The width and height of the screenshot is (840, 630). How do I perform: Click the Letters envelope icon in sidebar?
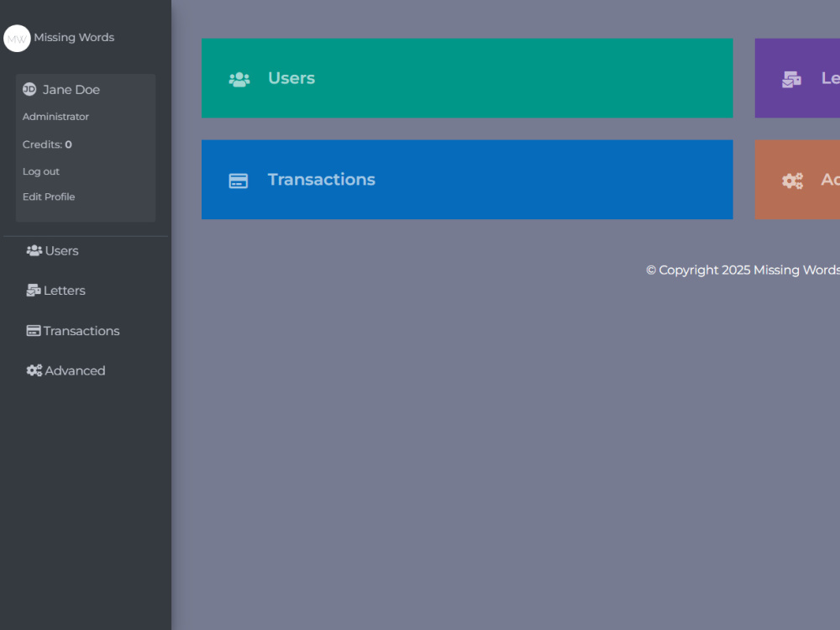[34, 290]
